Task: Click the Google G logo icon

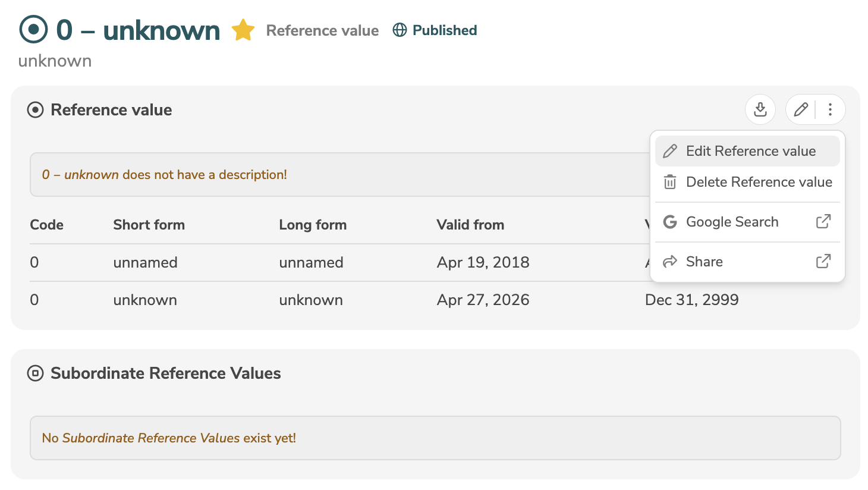Action: click(670, 222)
